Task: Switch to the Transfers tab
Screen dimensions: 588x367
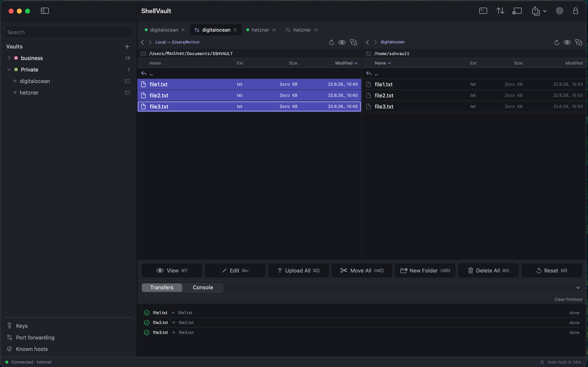Action: (x=162, y=287)
